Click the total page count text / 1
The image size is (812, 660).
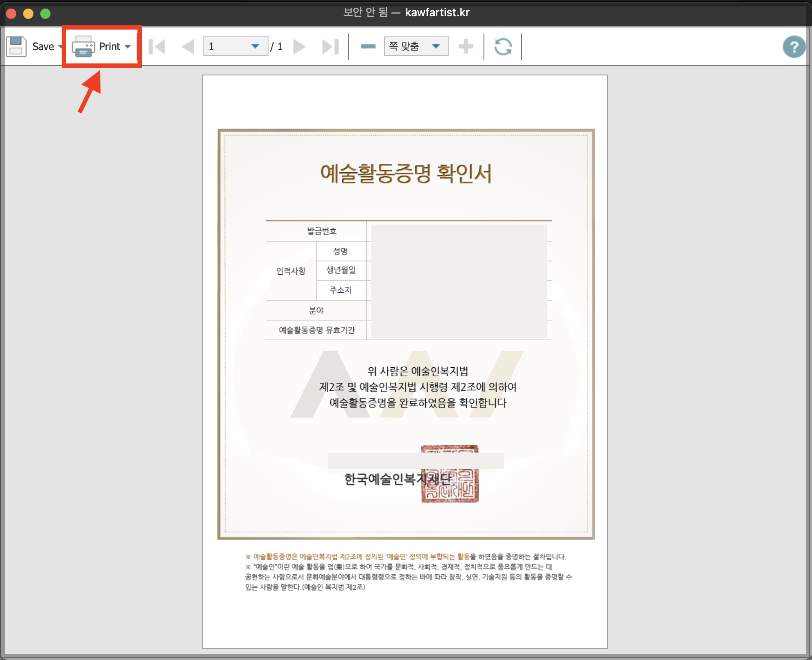277,46
